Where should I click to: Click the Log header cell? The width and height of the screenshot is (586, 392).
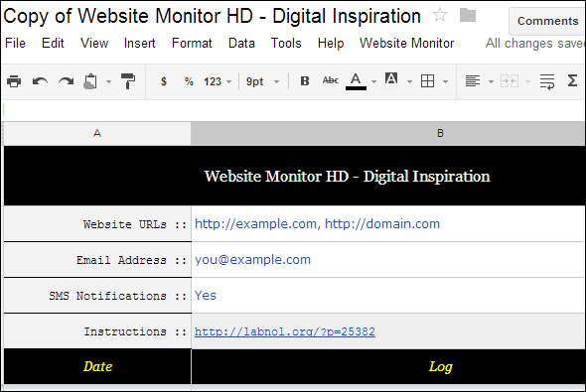point(388,366)
